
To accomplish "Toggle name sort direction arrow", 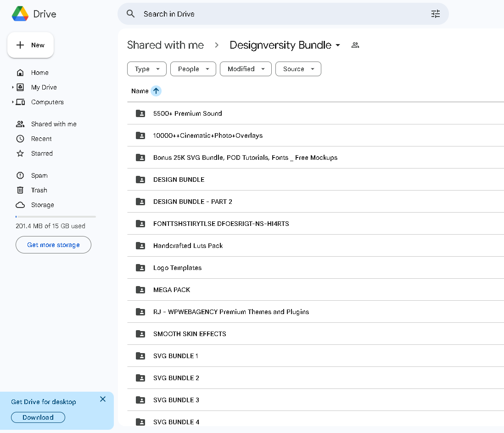I will point(156,91).
